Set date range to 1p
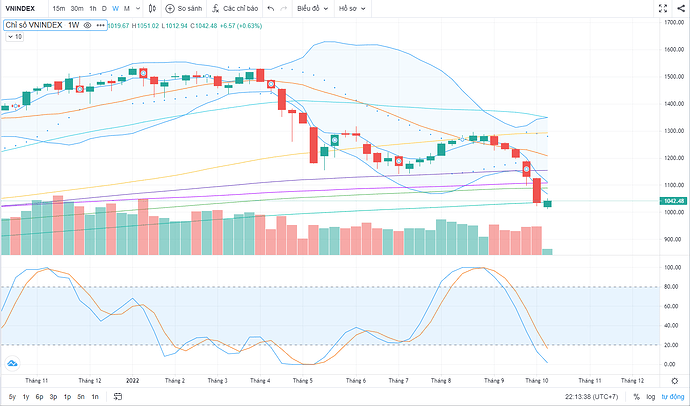Viewport: 690px width, 406px height. click(x=67, y=397)
